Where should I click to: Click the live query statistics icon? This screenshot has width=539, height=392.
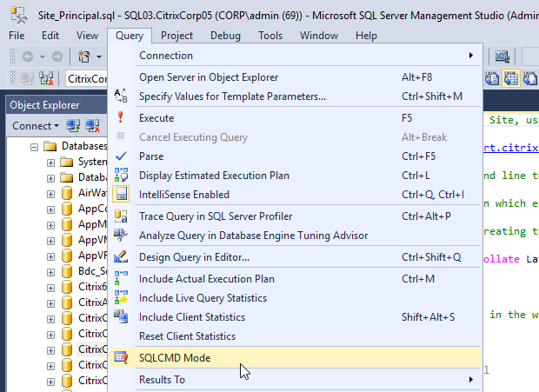pos(121,297)
